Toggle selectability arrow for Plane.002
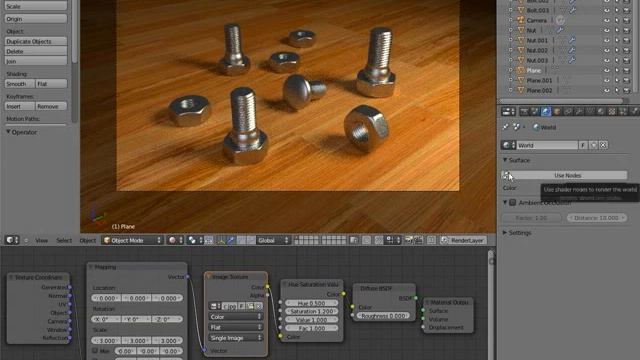 click(617, 90)
